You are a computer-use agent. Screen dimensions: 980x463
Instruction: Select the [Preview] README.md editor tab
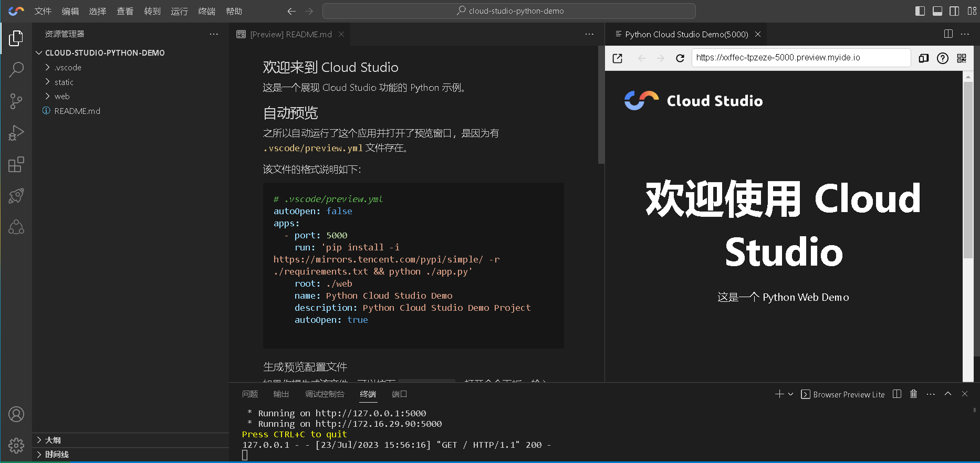tap(290, 34)
